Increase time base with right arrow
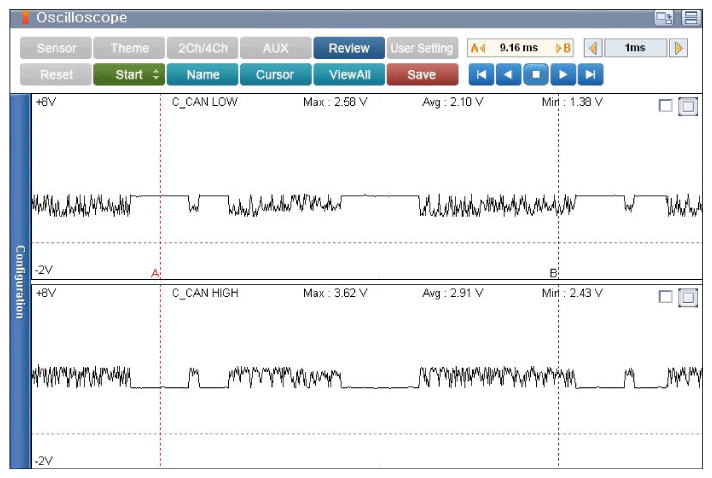This screenshot has width=712, height=478. coord(679,48)
